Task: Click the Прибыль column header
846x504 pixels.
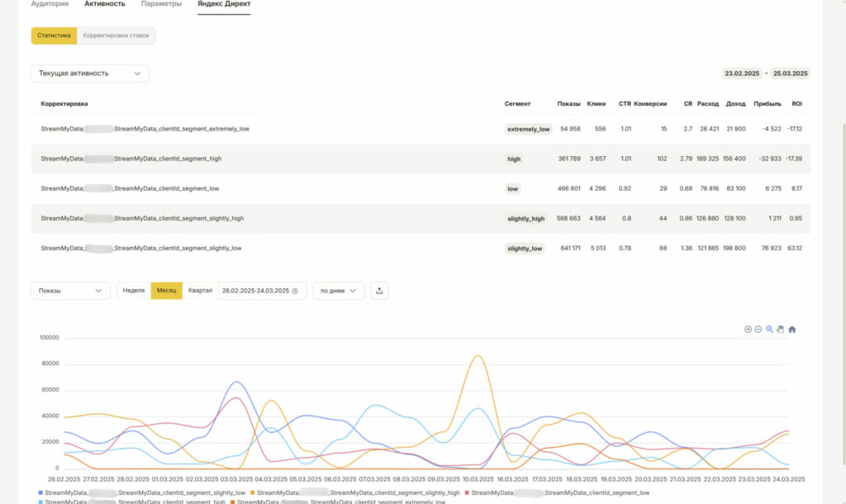Action: pos(768,103)
